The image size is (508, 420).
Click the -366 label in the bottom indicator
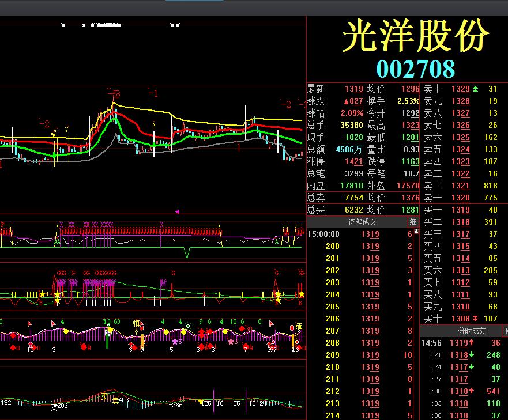click(176, 405)
